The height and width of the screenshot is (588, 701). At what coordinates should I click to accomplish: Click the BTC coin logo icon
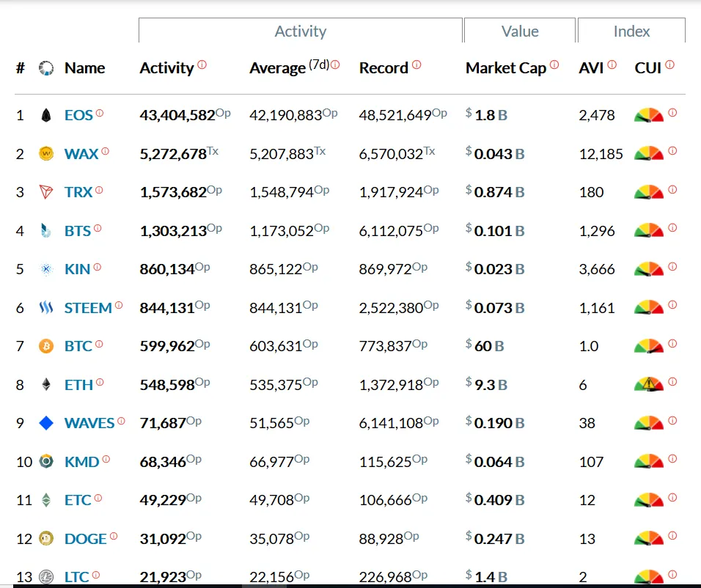click(46, 346)
